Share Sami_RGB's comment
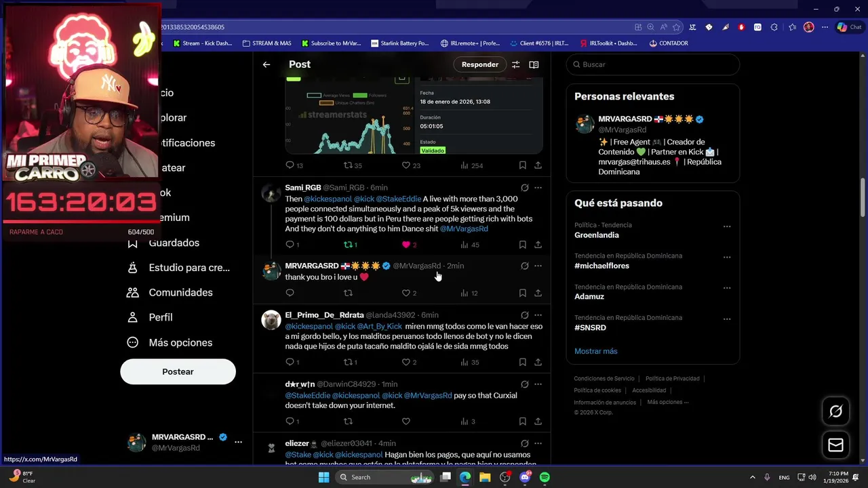This screenshot has width=868, height=488. (x=538, y=245)
